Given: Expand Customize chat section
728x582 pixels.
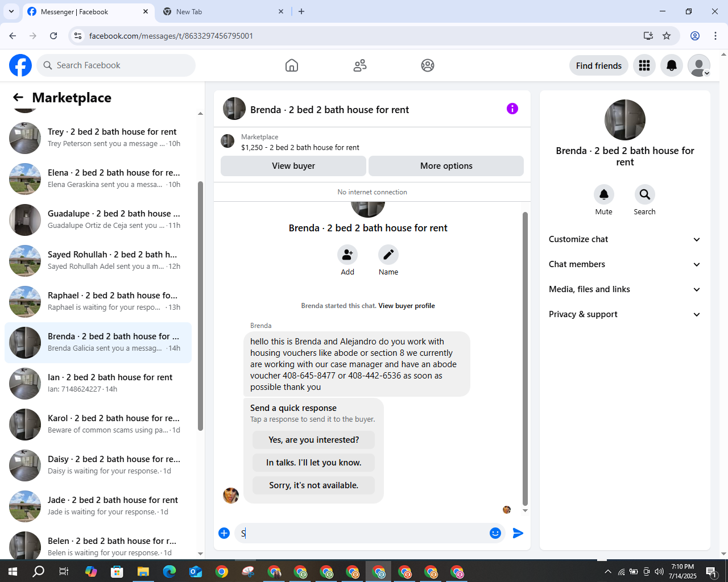Looking at the screenshot, I should click(624, 239).
